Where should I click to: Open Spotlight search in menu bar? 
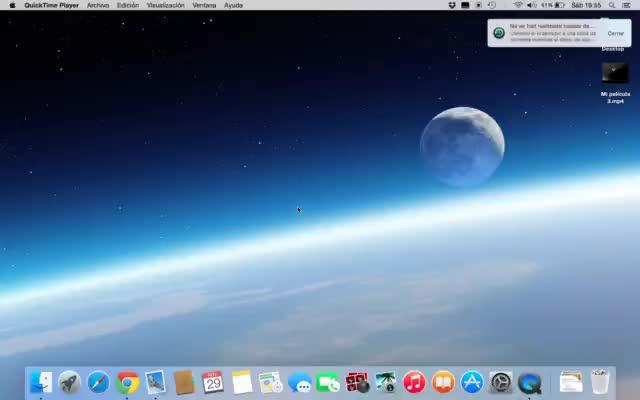(x=612, y=5)
